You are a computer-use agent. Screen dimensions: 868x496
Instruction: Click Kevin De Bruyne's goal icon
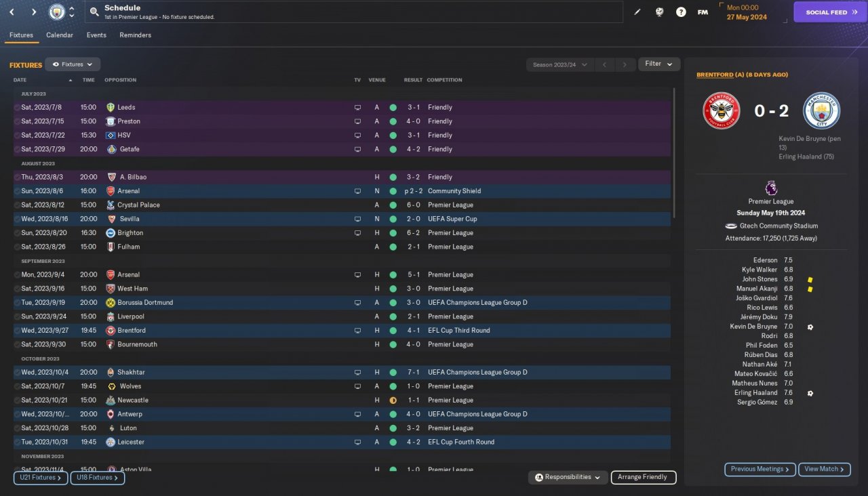810,327
